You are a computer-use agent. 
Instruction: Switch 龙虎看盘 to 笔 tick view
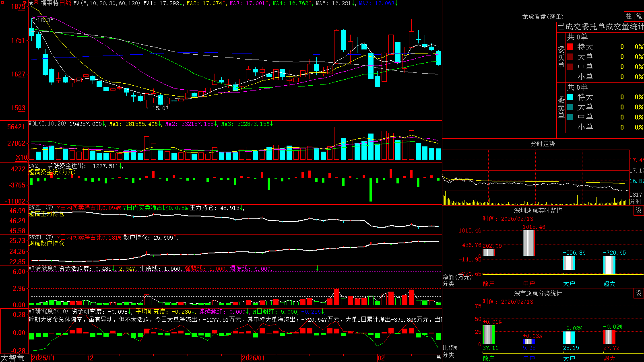pyautogui.click(x=639, y=16)
